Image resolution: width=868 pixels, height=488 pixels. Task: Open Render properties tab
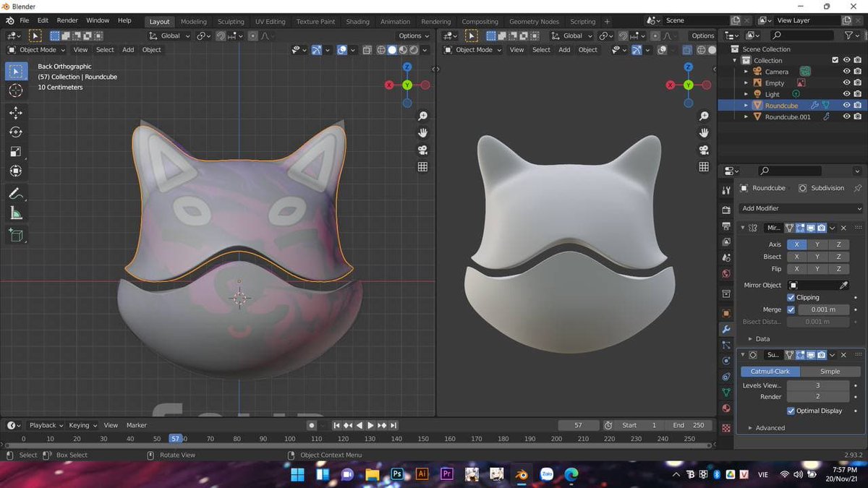[x=726, y=210]
